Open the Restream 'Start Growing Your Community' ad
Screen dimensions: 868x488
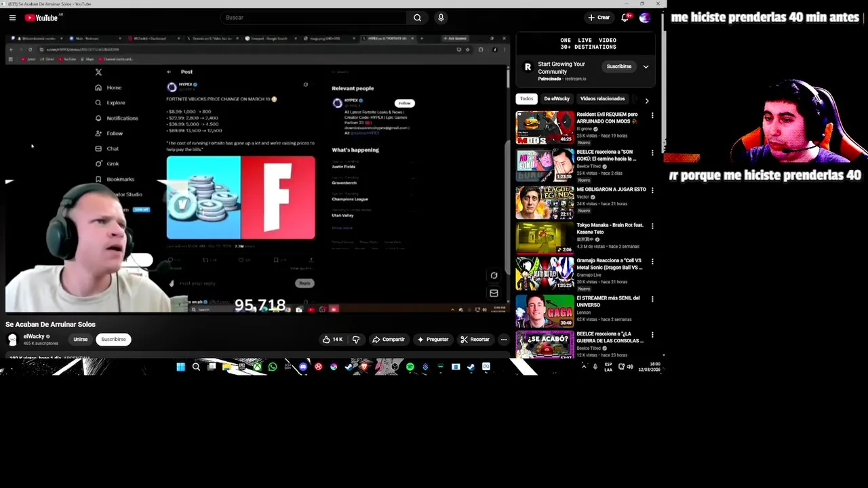click(x=561, y=68)
